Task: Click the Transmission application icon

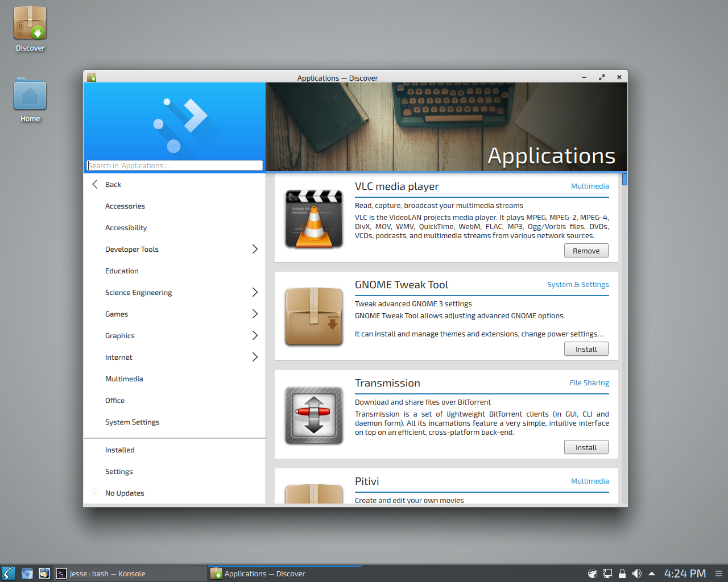Action: pos(314,415)
